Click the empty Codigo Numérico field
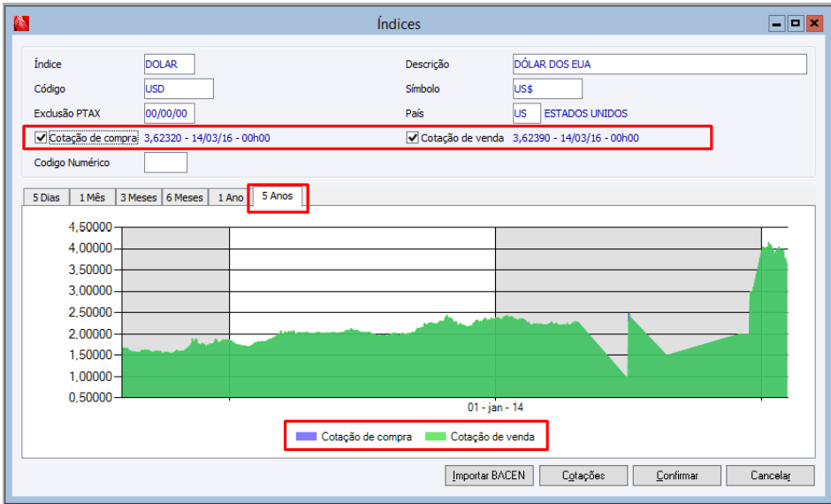831x504 pixels. 165,163
